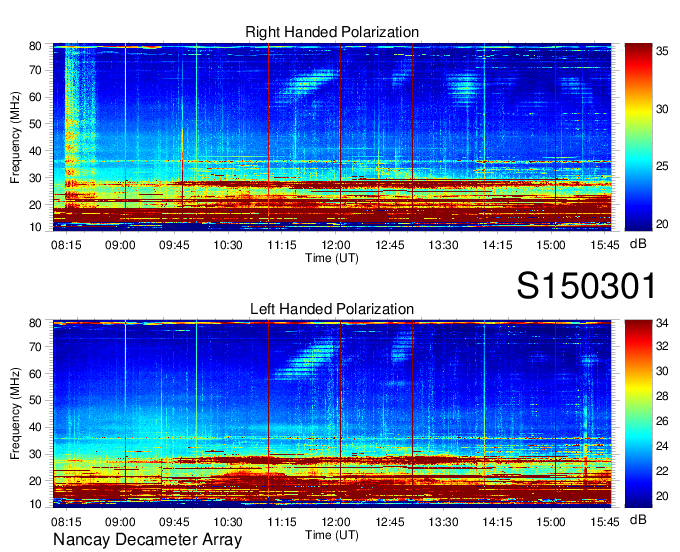Click 50 MHz tick of Left Handed plot
Screen dimensions: 680x552
[36, 400]
